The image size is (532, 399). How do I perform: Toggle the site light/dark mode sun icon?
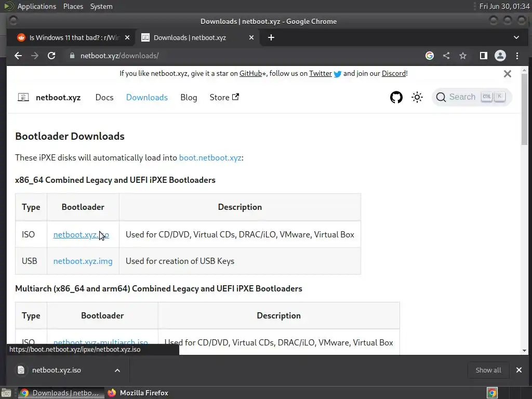pos(417,97)
